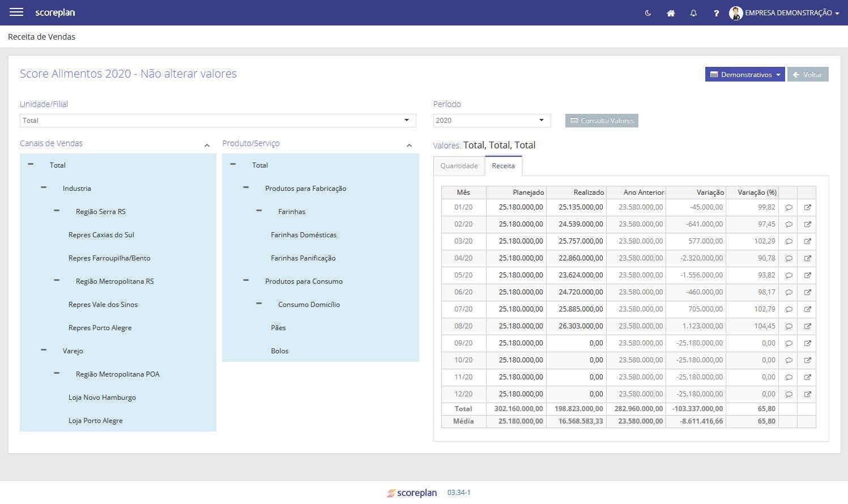The image size is (848, 504).
Task: Toggle dark mode moon icon
Action: pos(648,13)
